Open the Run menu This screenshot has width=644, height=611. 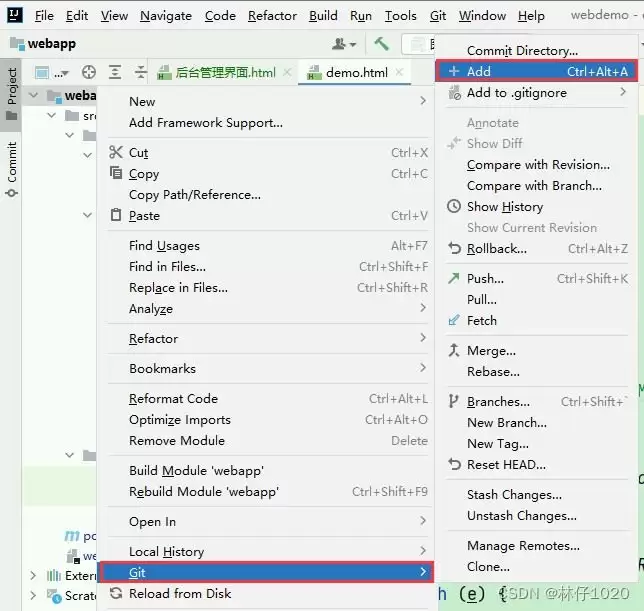(x=361, y=16)
